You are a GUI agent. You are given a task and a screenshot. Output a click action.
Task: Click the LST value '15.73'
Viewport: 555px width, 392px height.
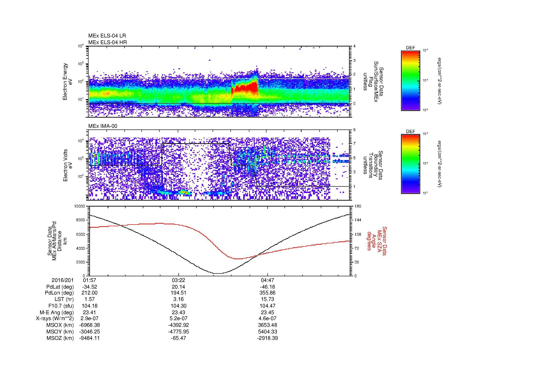(267, 299)
